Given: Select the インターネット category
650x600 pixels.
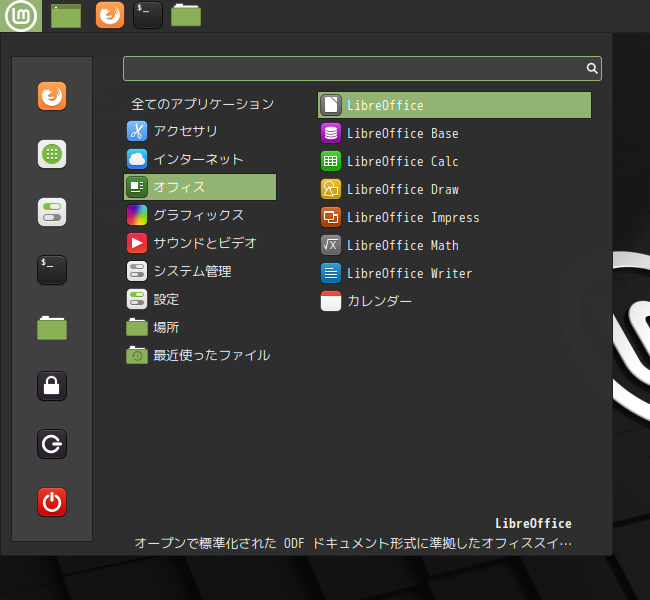Looking at the screenshot, I should click(200, 159).
